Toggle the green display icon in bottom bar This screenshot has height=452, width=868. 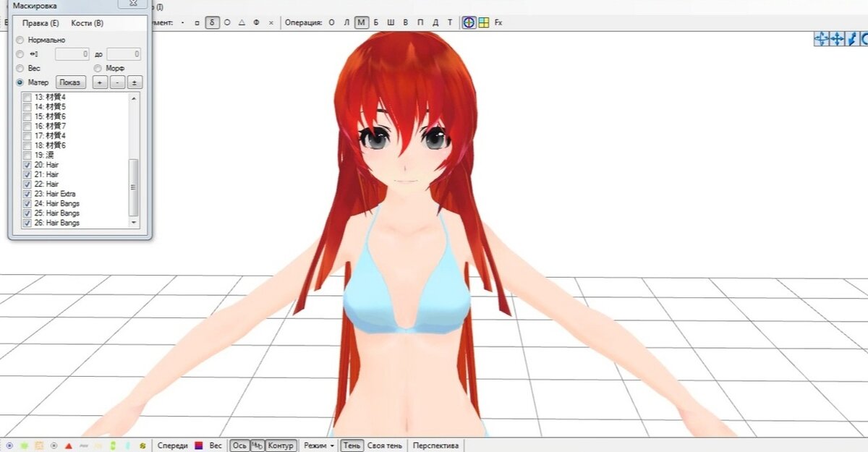24,445
